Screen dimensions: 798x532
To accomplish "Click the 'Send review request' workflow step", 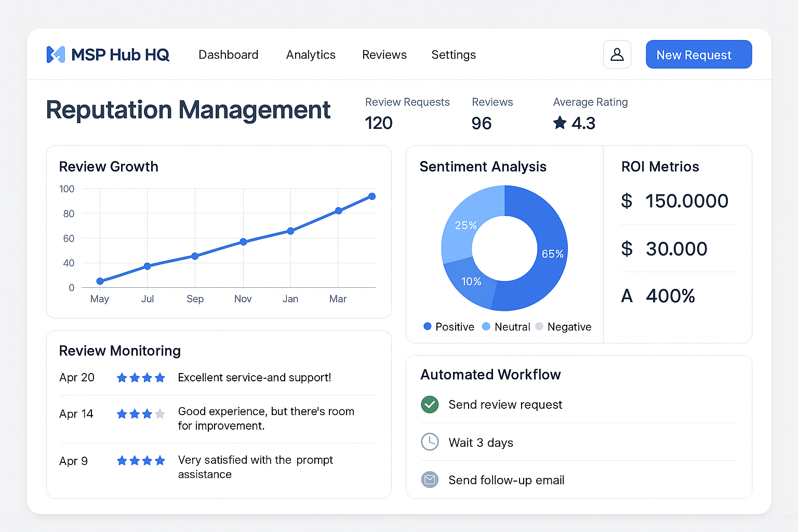I will click(506, 405).
